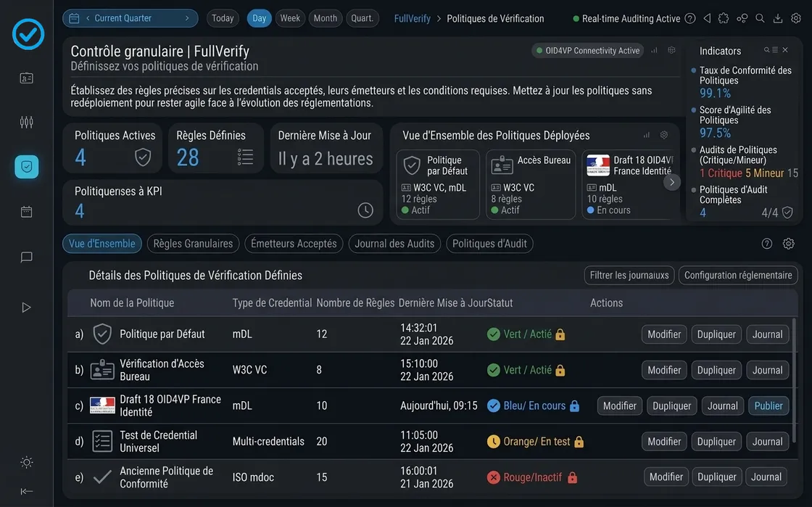
Task: Close the Indicators panel
Action: pos(785,50)
